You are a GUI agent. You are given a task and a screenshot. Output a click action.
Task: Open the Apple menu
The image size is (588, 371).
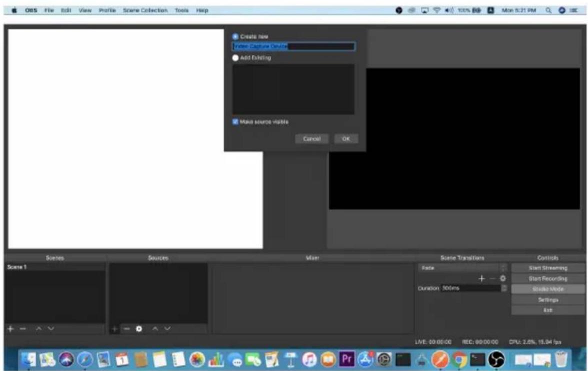coord(14,10)
